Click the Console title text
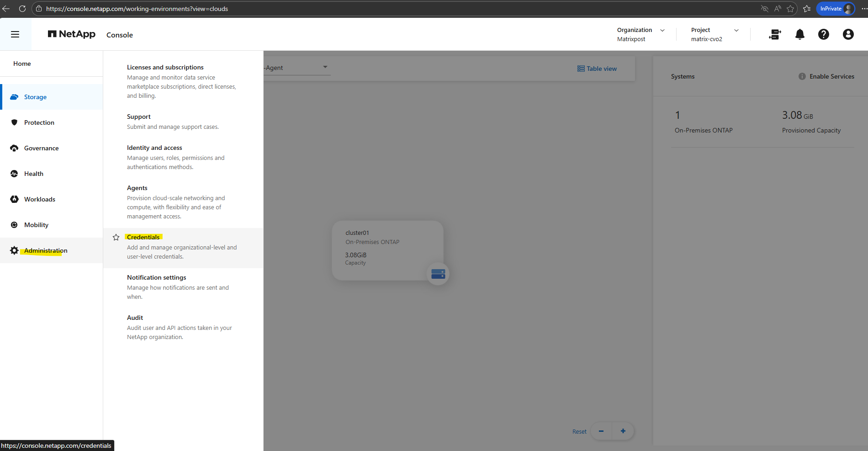The width and height of the screenshot is (868, 451). tap(120, 35)
